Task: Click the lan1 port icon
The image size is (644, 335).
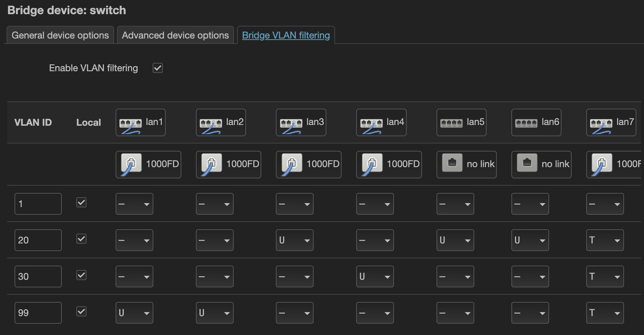Action: click(130, 124)
